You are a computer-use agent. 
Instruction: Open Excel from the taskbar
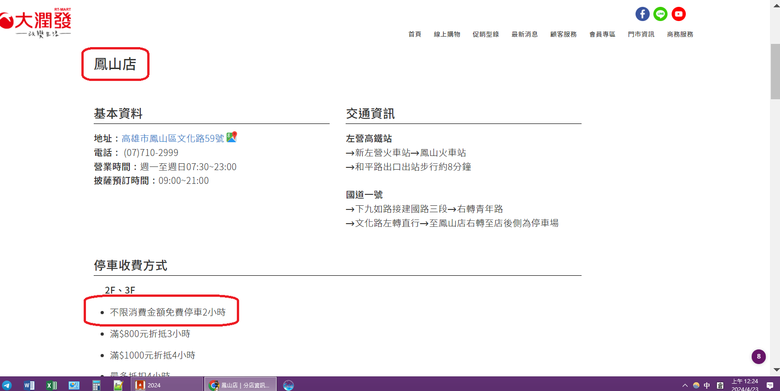pyautogui.click(x=51, y=385)
